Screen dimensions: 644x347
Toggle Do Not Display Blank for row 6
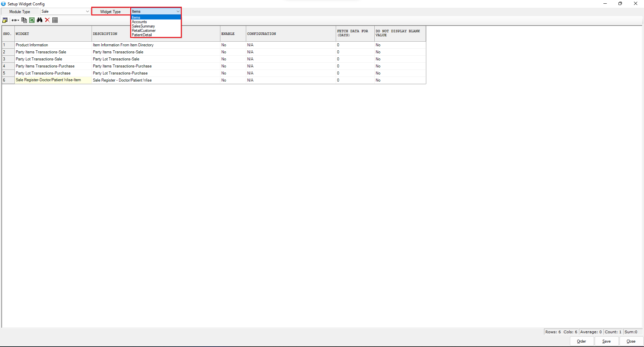click(x=399, y=80)
